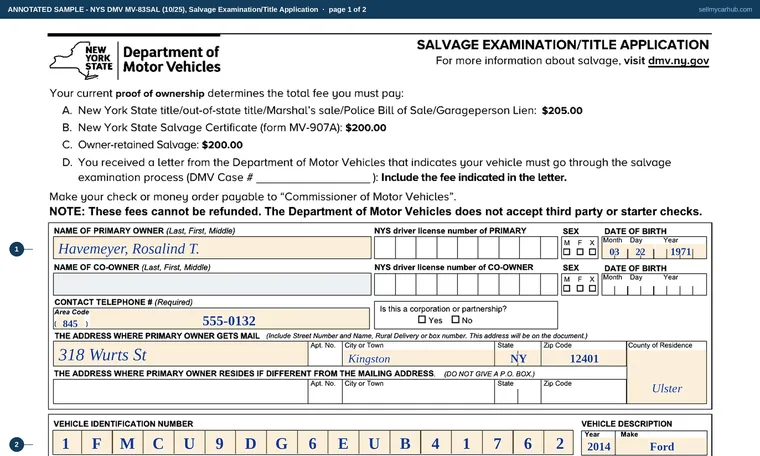
Task: Check the F sex box for primary owner
Action: 580,252
